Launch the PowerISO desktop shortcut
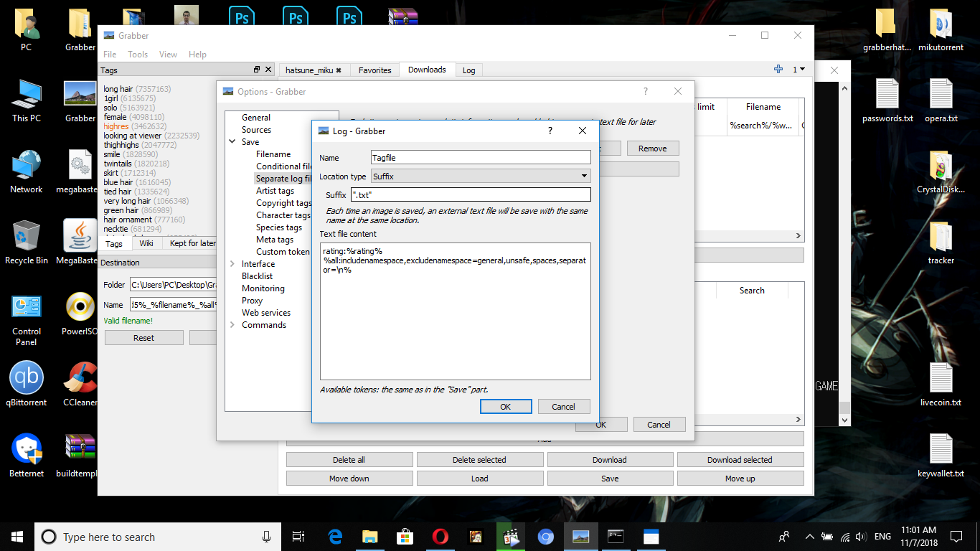 (x=79, y=314)
